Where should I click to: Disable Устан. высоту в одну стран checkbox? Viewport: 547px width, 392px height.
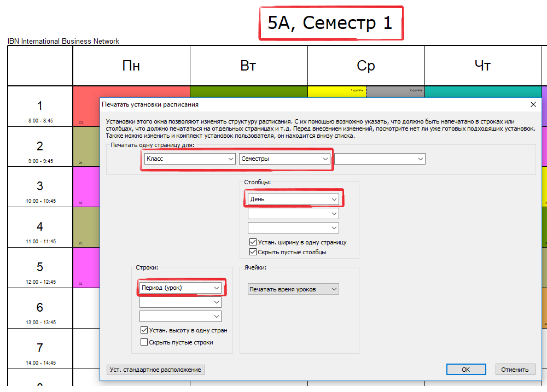click(144, 330)
